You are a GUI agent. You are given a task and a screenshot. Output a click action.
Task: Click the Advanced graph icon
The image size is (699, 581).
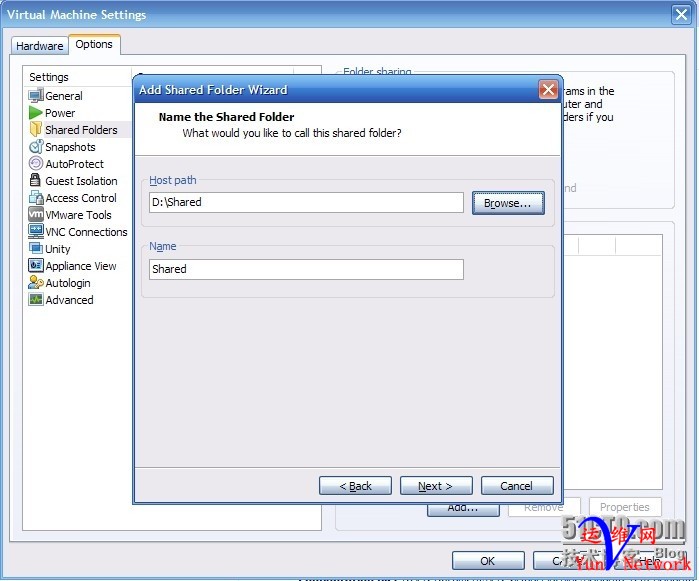[x=36, y=300]
